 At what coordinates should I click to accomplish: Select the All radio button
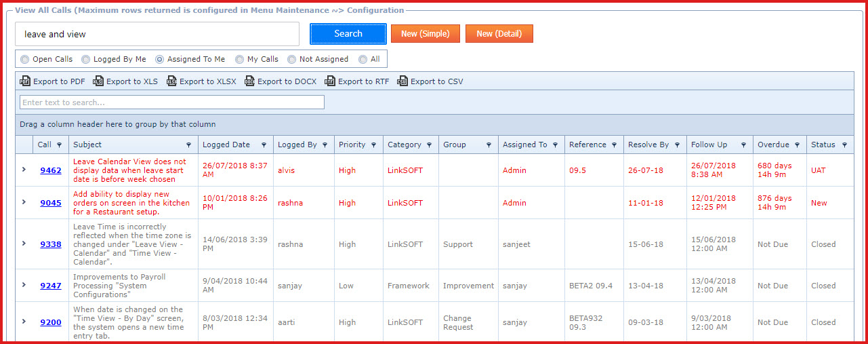[x=363, y=60]
